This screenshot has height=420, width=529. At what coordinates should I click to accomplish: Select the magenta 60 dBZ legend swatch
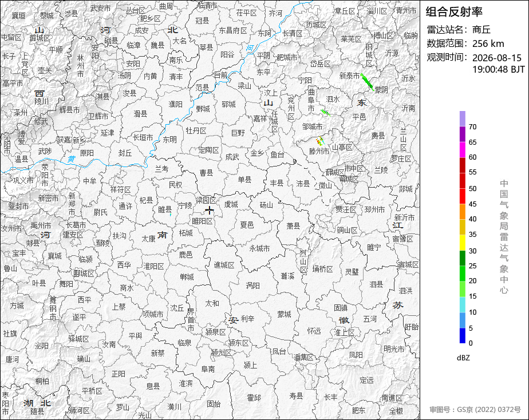pos(463,150)
